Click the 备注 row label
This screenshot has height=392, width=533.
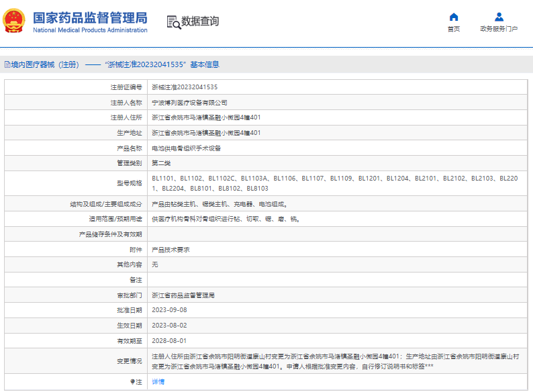click(136, 280)
